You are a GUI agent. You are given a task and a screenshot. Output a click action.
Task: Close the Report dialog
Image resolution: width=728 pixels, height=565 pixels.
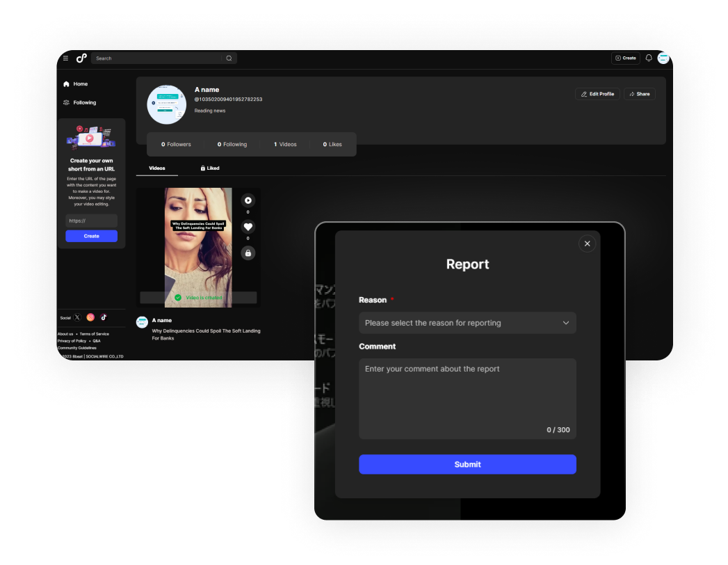587,244
